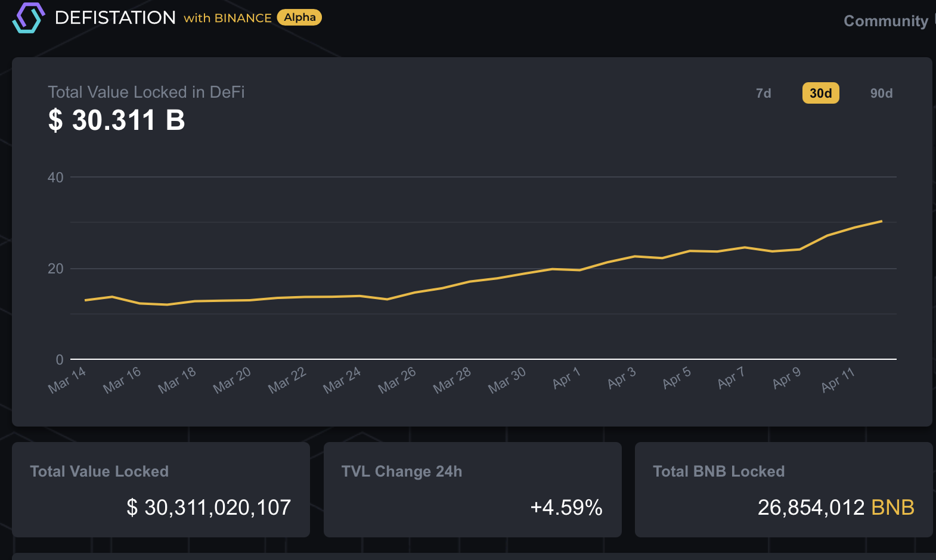Click the $ 30,311,020,107 total value
The image size is (936, 560).
209,508
